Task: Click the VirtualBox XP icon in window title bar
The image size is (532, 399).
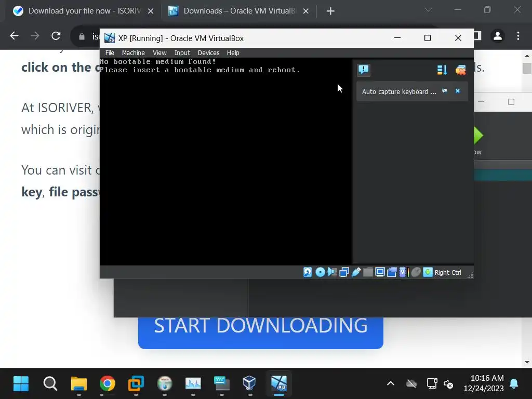Action: click(x=110, y=38)
